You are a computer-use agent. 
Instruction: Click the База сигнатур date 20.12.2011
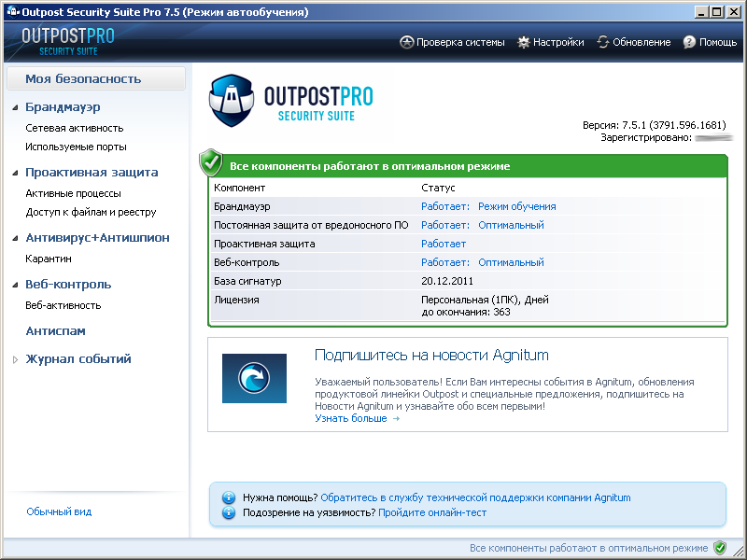447,281
